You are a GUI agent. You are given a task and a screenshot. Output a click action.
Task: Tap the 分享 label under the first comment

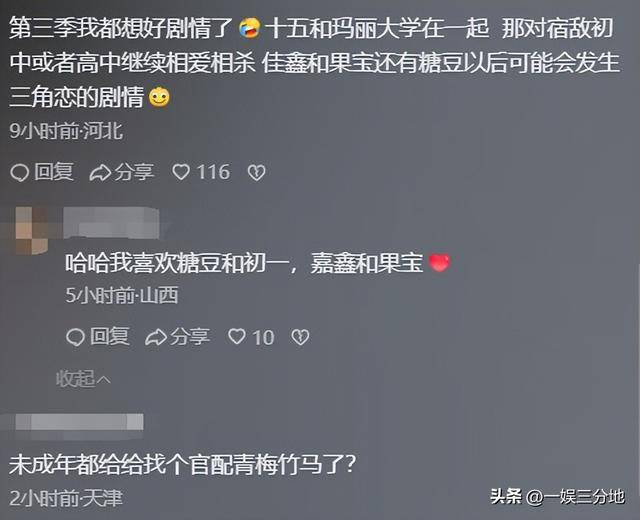click(134, 172)
